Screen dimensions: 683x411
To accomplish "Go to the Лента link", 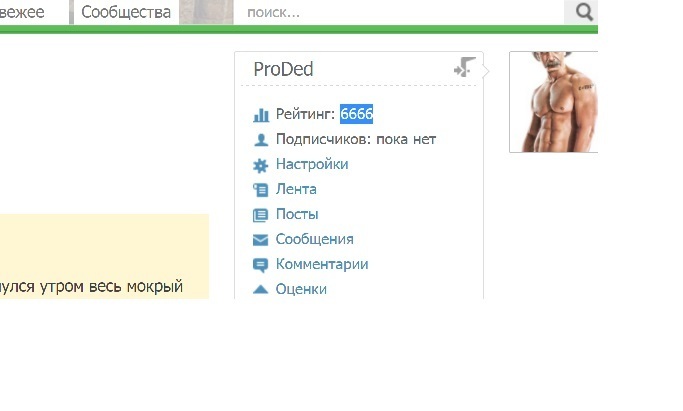I will coord(296,189).
